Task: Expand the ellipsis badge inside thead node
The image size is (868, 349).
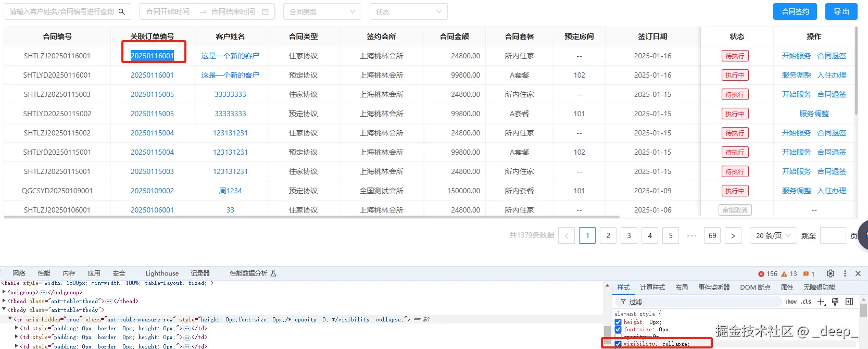Action: (x=109, y=302)
